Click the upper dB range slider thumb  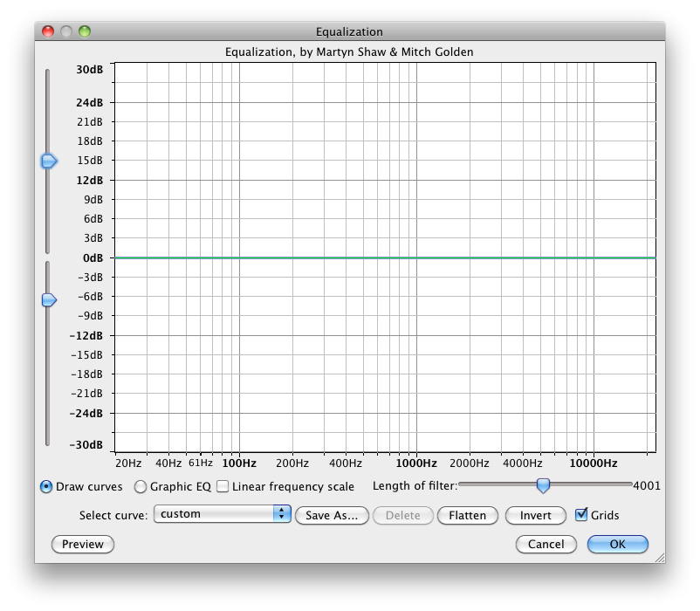point(49,161)
